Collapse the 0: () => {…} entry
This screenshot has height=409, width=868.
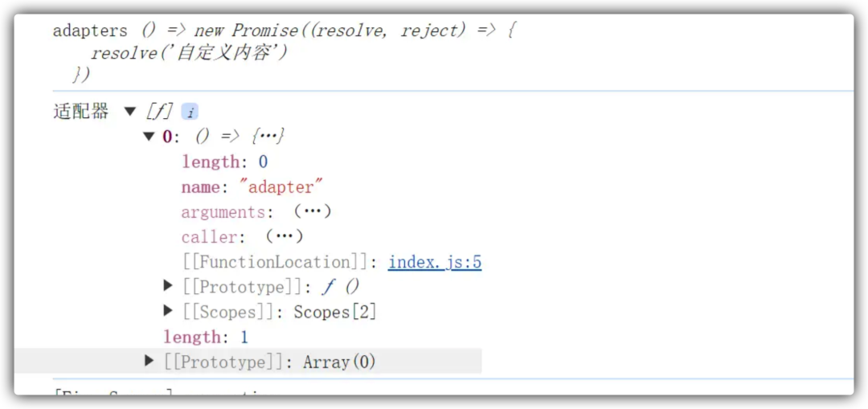coord(149,136)
